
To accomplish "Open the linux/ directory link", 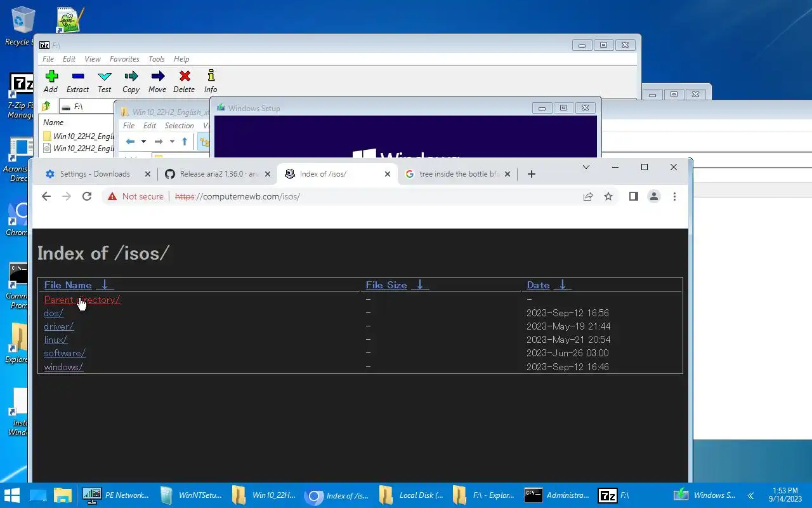I will pos(56,340).
